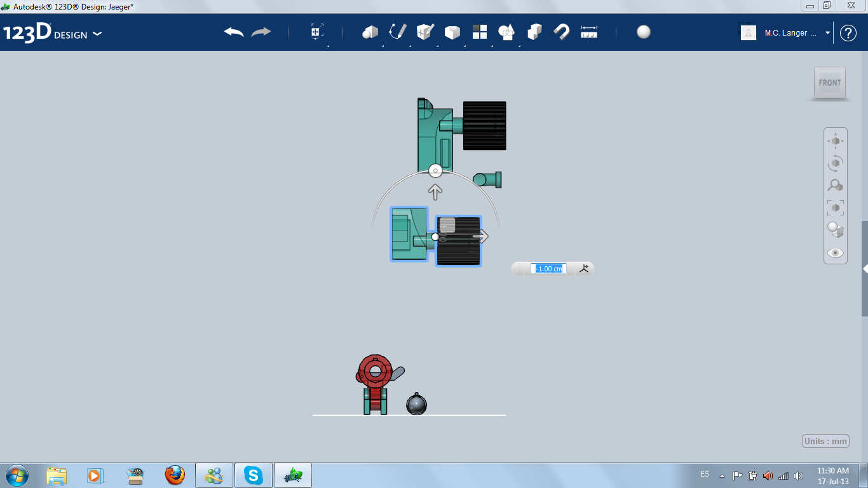Open the Construct tools menu
868x488 pixels.
coord(425,32)
